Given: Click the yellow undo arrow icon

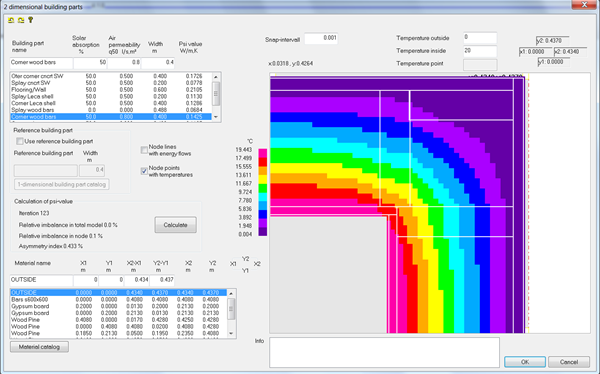Looking at the screenshot, I should click(11, 20).
